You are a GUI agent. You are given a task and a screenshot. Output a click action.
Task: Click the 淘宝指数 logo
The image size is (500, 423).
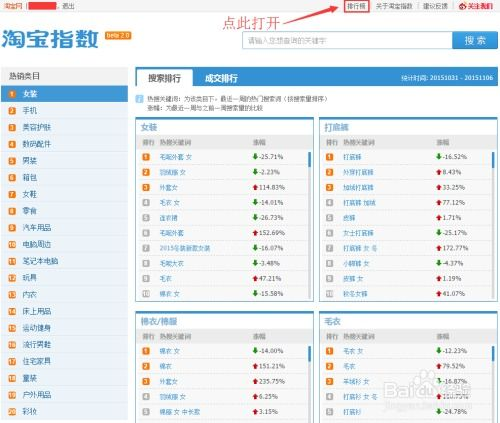pos(50,39)
